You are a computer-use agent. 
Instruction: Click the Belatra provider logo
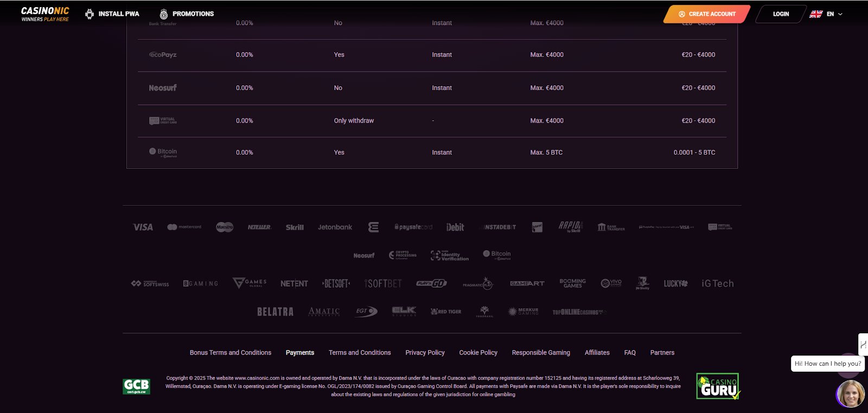(x=275, y=312)
